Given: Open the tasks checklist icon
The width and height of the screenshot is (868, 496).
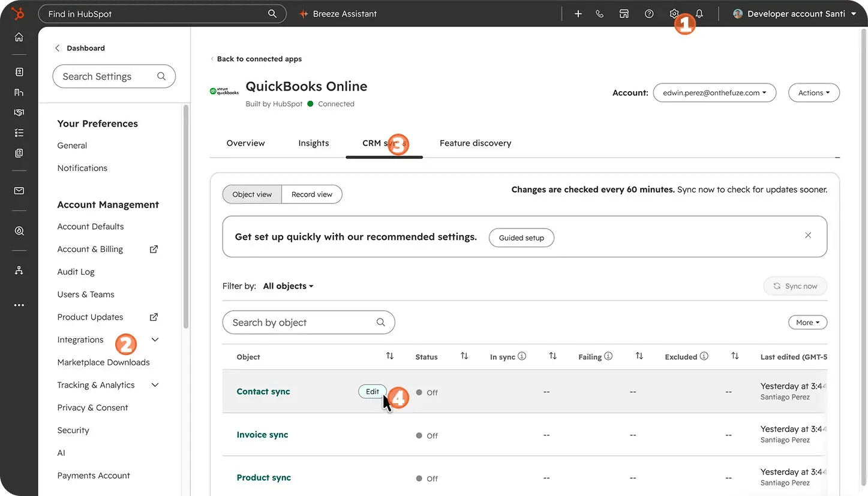Looking at the screenshot, I should pos(19,133).
